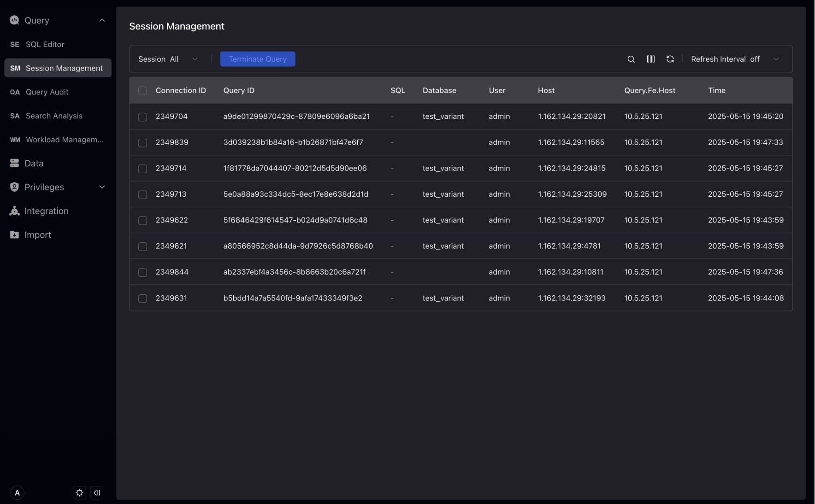Screen dimensions: 815x504
Task: Click the Integration icon in sidebar
Action: pyautogui.click(x=14, y=211)
